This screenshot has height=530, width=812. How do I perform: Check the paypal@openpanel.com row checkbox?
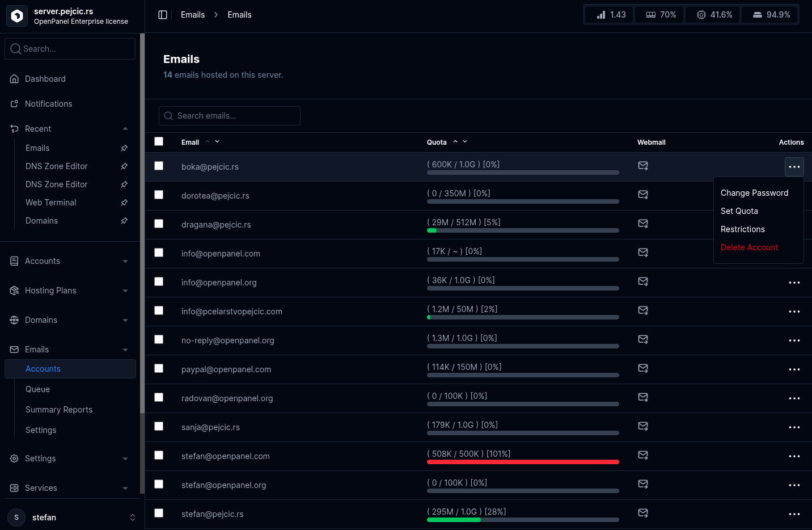coord(159,368)
